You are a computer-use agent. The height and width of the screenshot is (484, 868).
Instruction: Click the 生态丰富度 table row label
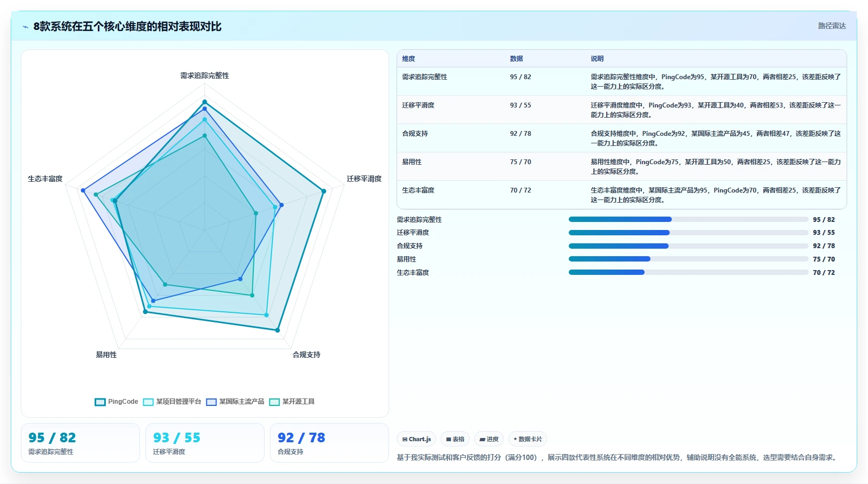[418, 190]
